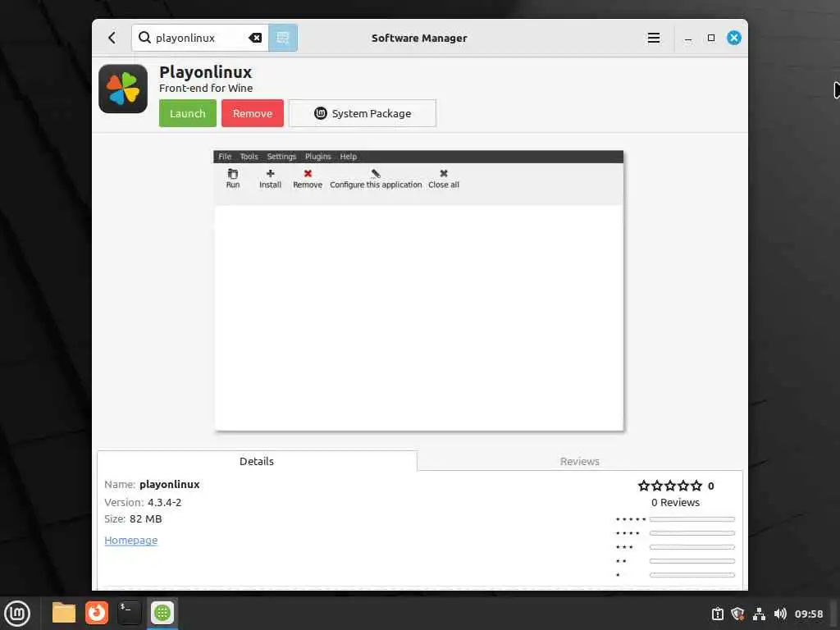Open the update manager shield tray icon
Viewport: 840px width, 630px height.
737,614
